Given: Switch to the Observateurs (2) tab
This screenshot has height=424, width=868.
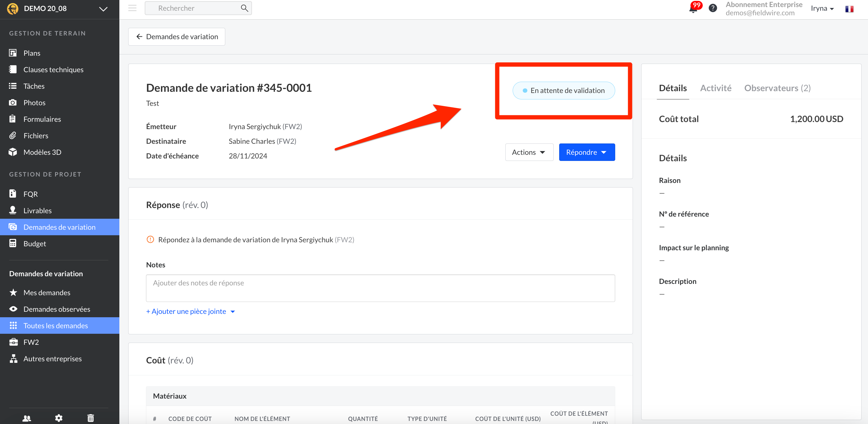Looking at the screenshot, I should [x=777, y=88].
